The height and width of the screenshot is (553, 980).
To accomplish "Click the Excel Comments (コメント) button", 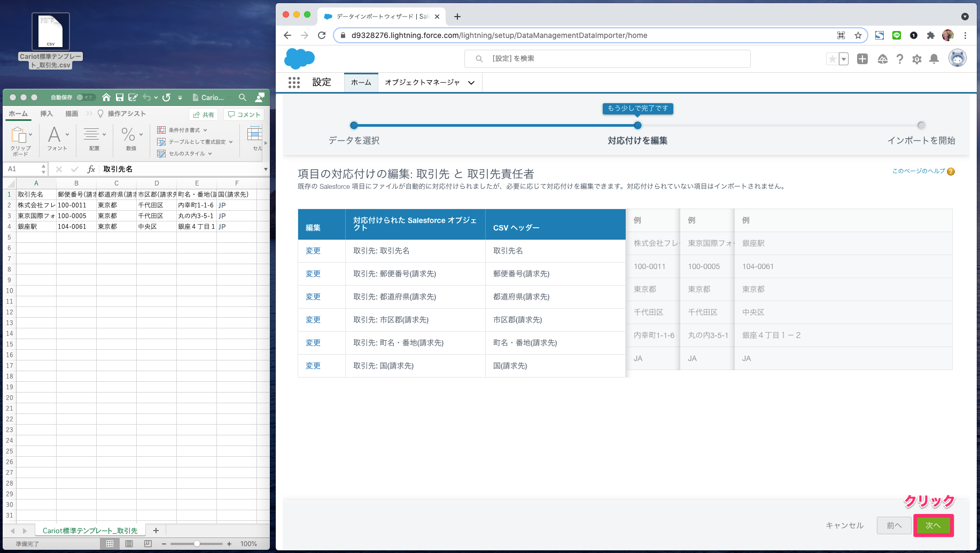I will click(x=244, y=114).
